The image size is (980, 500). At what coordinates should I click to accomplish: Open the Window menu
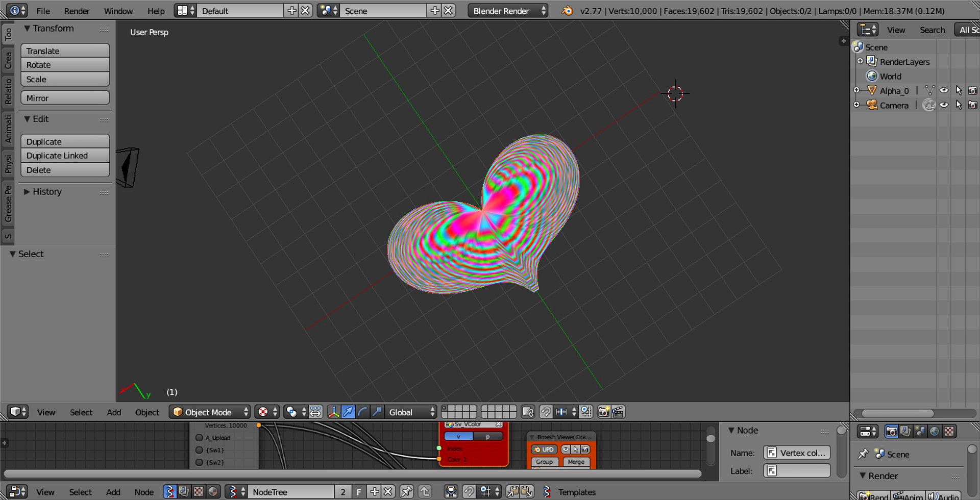[118, 11]
